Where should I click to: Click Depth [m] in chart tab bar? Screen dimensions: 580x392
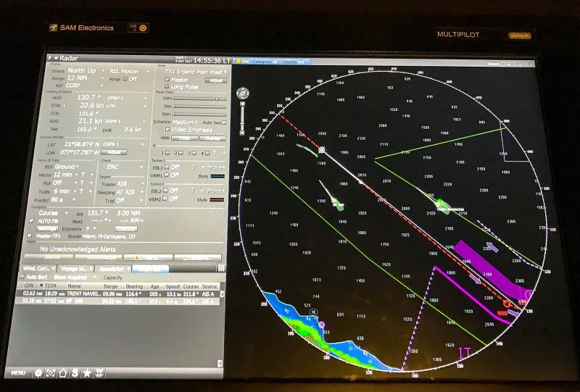pyautogui.click(x=294, y=62)
